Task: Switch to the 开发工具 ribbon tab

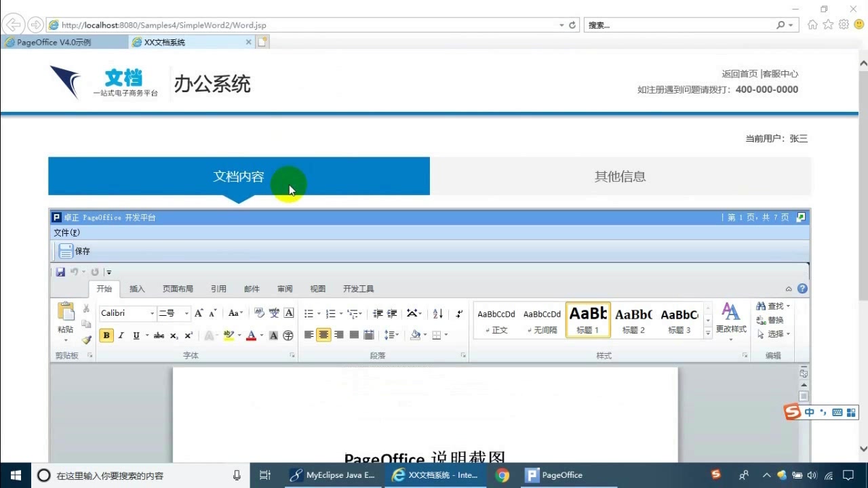Action: coord(358,289)
